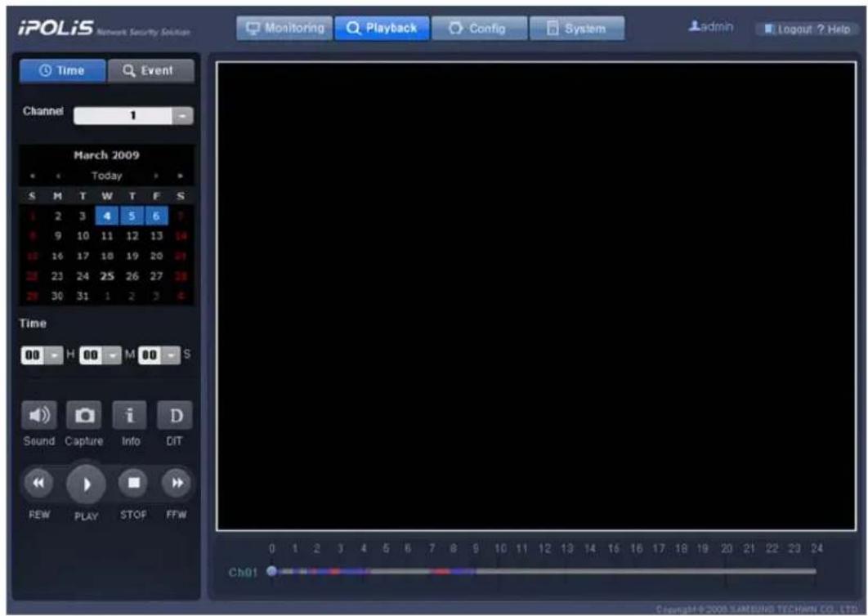Click the DIT icon button
Screen dimensions: 868x616
pos(175,415)
